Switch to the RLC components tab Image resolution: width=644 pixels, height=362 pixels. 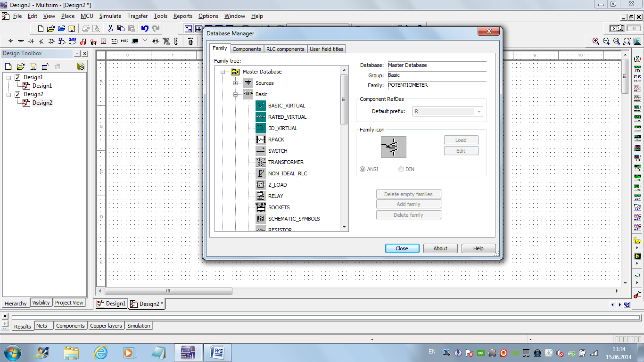pos(285,49)
